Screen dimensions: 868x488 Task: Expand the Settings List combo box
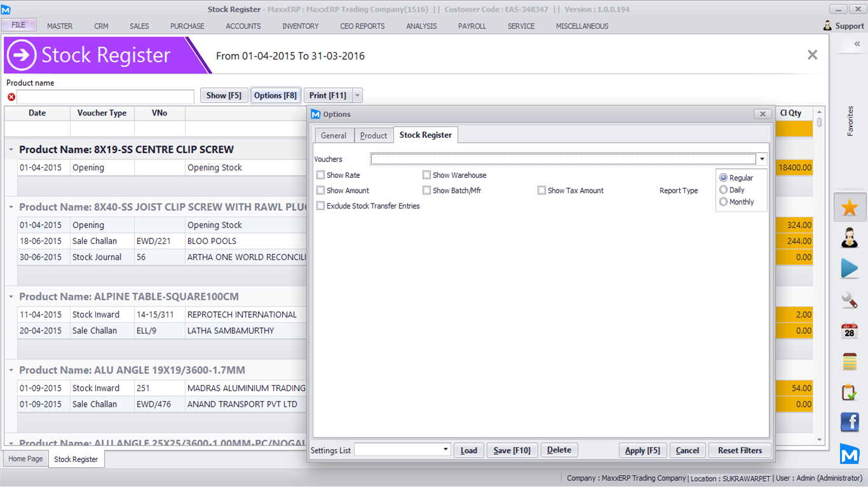click(445, 450)
